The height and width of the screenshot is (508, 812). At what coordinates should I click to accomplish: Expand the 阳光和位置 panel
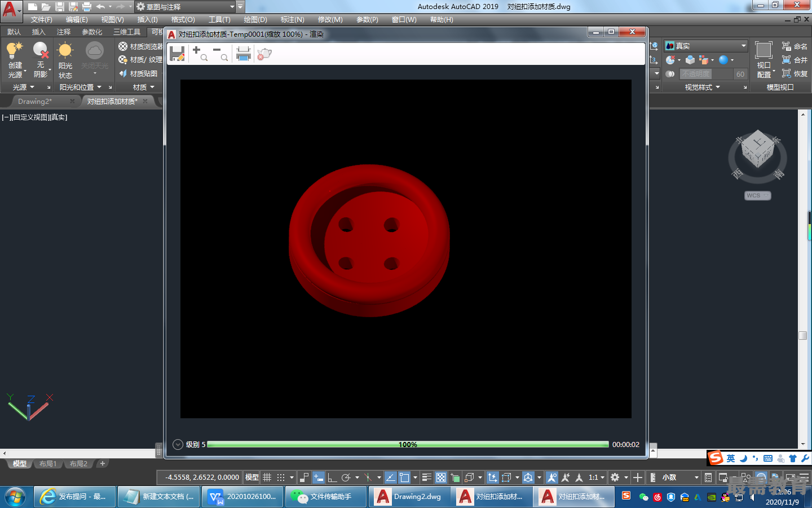(81, 87)
